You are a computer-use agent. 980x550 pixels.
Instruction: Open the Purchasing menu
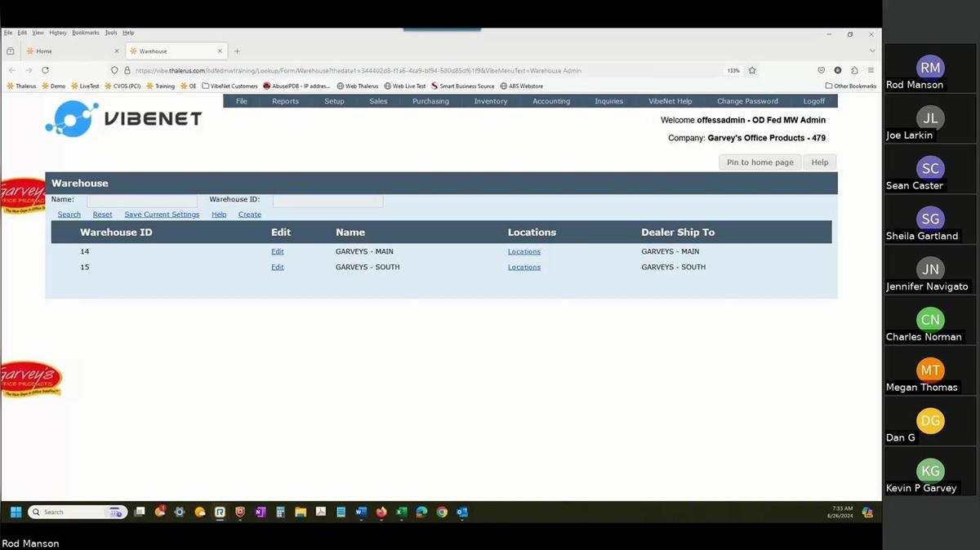point(430,100)
